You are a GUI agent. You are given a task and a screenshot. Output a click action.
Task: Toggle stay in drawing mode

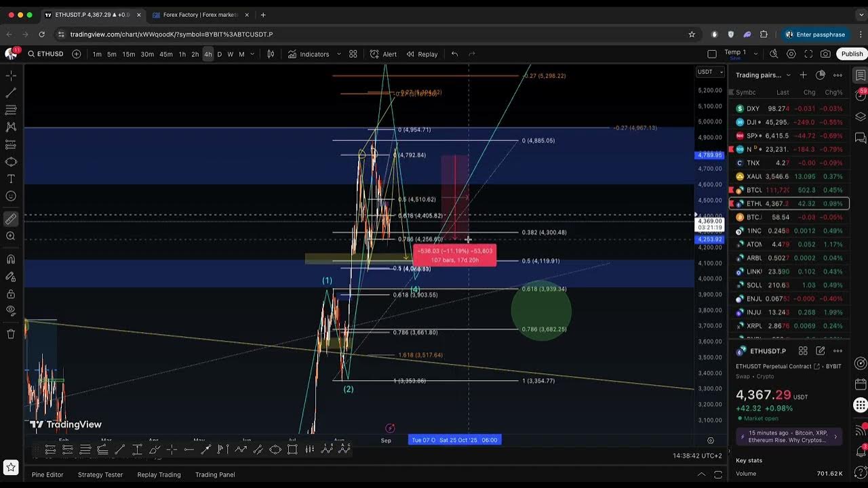pyautogui.click(x=11, y=277)
